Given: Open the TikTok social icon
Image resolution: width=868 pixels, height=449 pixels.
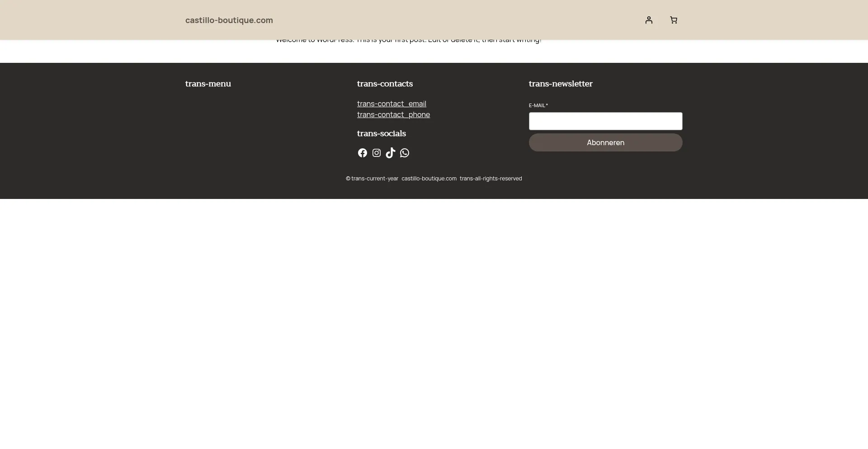Looking at the screenshot, I should pyautogui.click(x=391, y=153).
